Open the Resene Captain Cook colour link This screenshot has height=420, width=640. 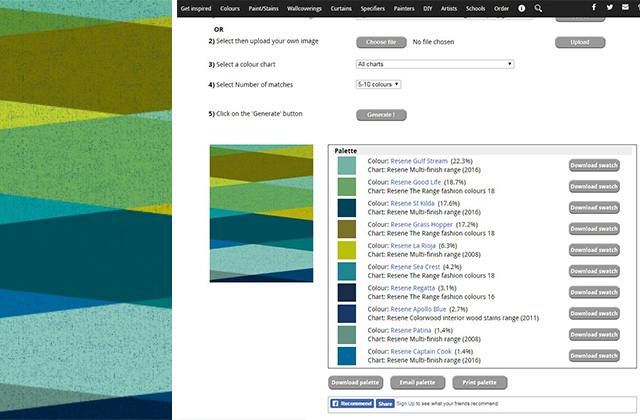(x=421, y=351)
